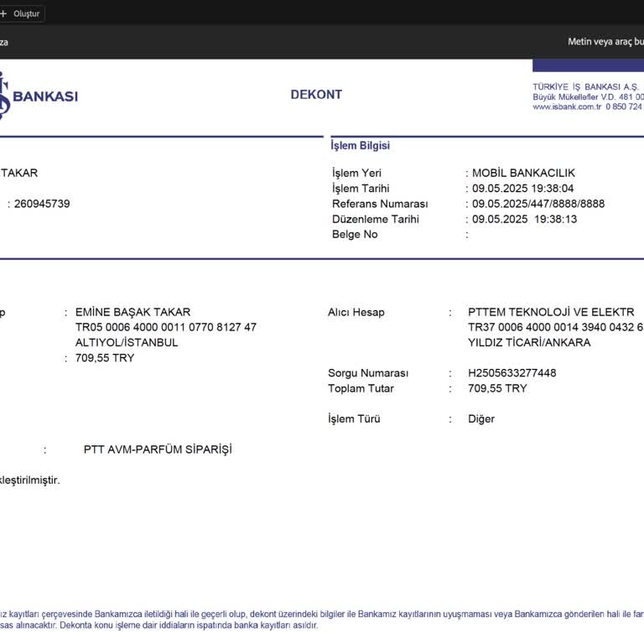Click the İşlem Tarihi value 19:38:04
Screen dimensions: 644x644
pos(523,189)
